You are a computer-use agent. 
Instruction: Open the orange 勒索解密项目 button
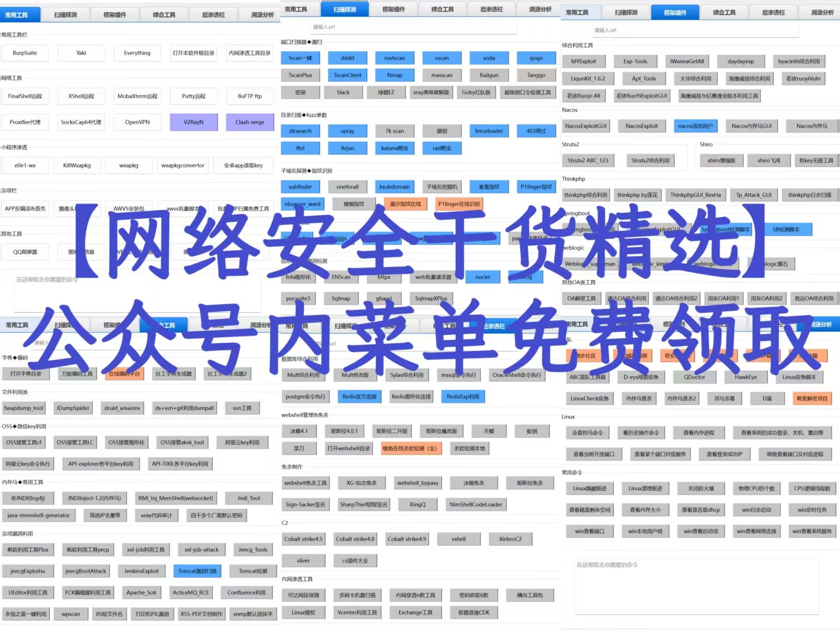812,398
